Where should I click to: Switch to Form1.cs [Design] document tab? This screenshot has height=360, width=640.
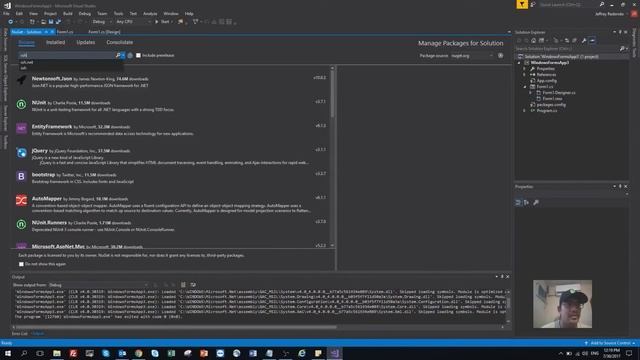(x=104, y=32)
